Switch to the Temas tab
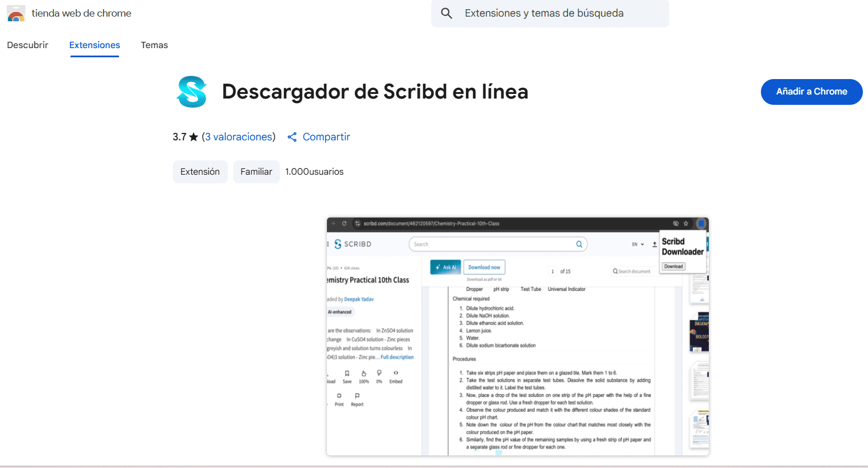 [x=155, y=45]
